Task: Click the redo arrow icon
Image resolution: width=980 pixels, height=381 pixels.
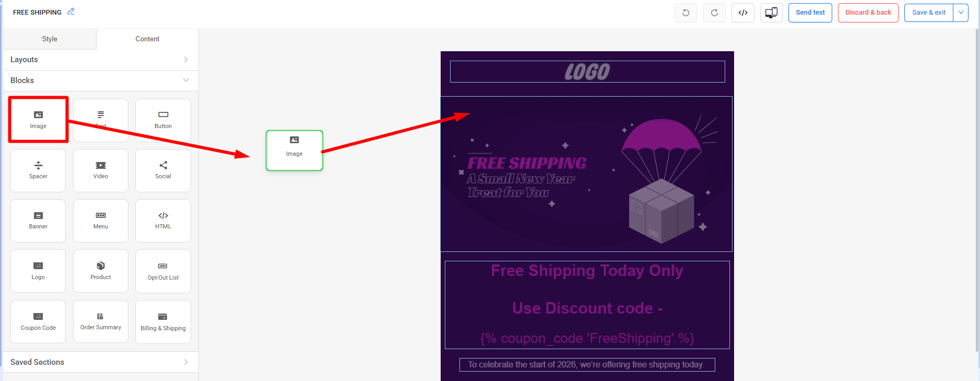Action: [714, 13]
